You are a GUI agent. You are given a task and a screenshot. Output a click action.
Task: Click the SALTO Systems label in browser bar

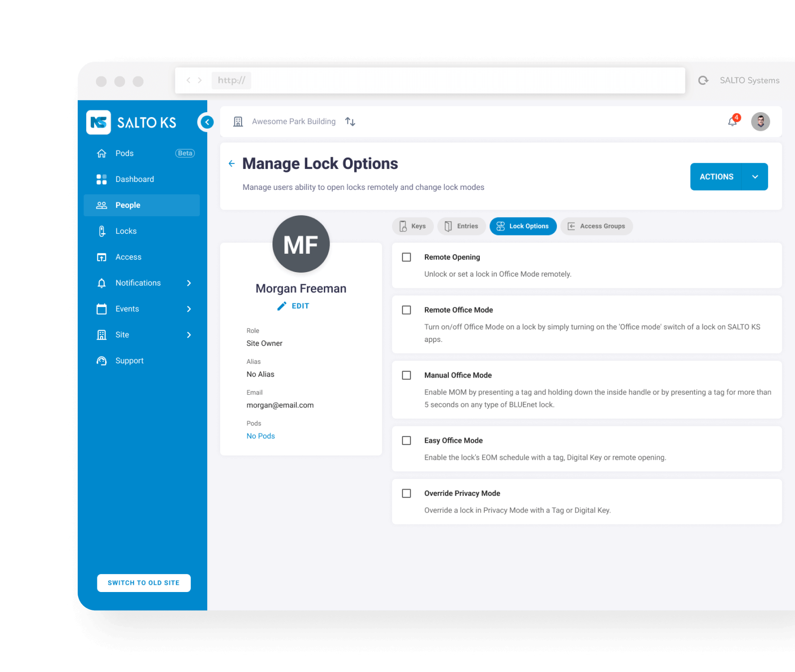[749, 80]
